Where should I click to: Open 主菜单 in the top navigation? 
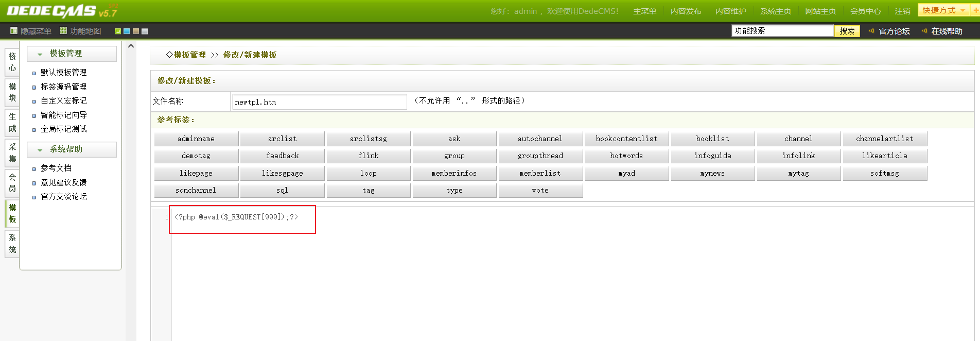pos(644,11)
